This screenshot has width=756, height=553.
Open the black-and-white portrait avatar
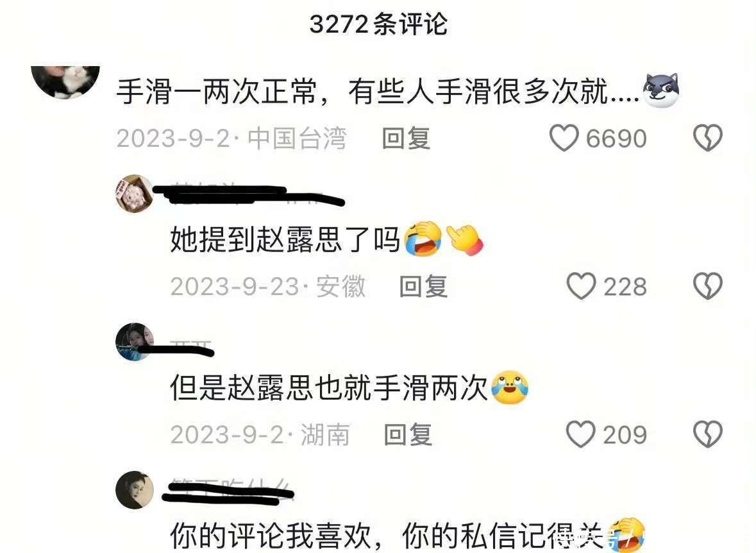[x=135, y=489]
